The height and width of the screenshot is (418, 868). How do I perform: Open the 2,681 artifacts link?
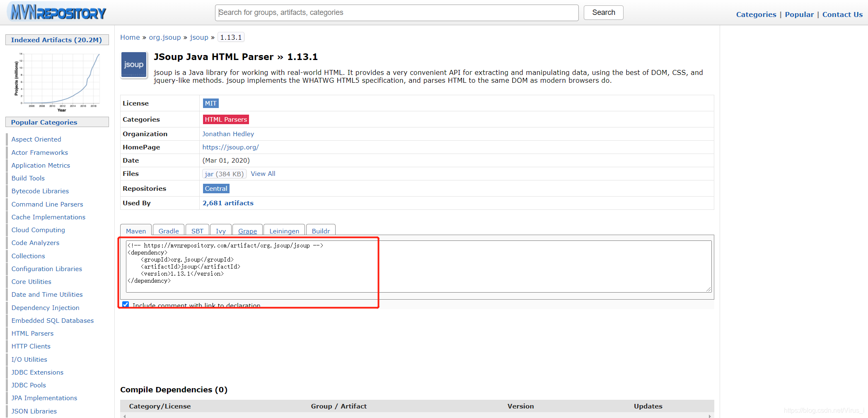coord(228,203)
